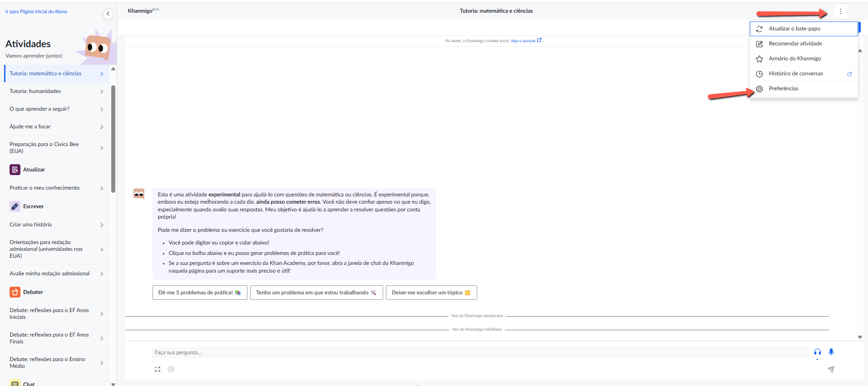The width and height of the screenshot is (868, 386).
Task: Expand Preparação para o Civics Bee chevron
Action: coord(102,148)
